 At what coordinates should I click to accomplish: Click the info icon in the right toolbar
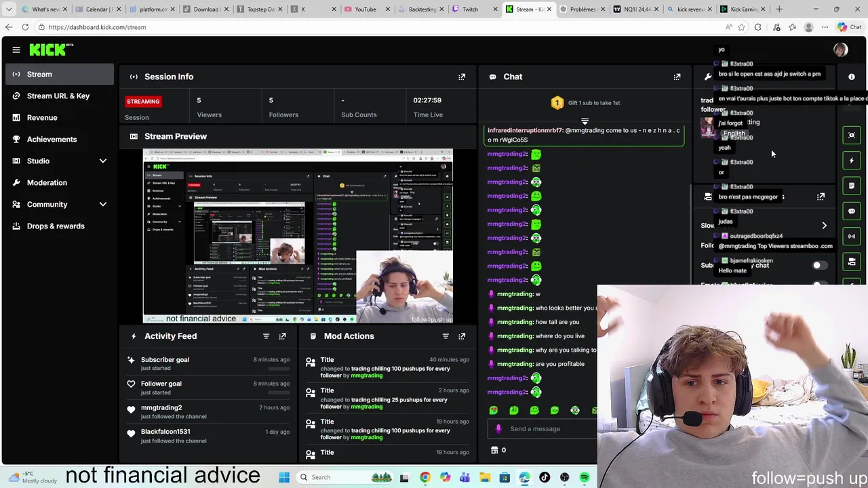click(852, 77)
